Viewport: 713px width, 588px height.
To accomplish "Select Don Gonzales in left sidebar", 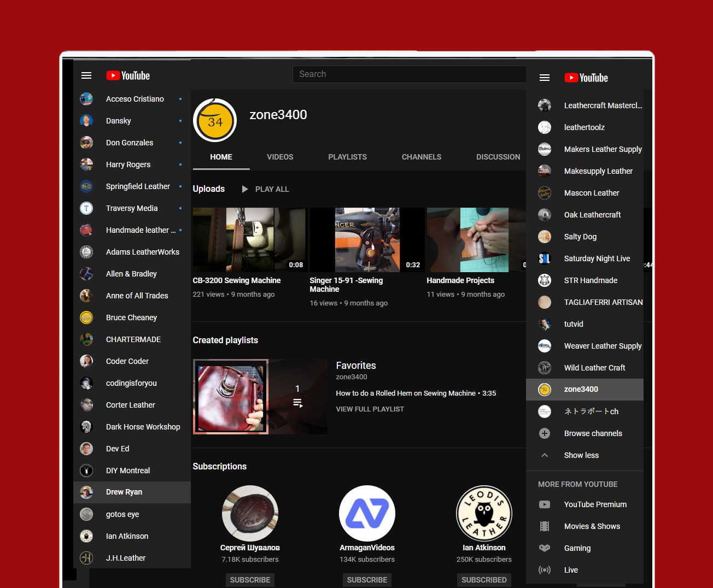I will point(132,143).
